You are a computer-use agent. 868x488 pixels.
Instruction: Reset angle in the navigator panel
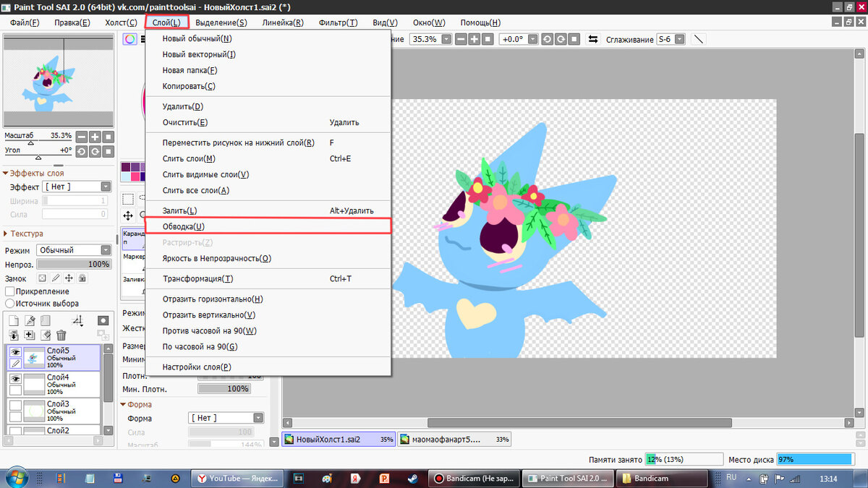coord(108,151)
